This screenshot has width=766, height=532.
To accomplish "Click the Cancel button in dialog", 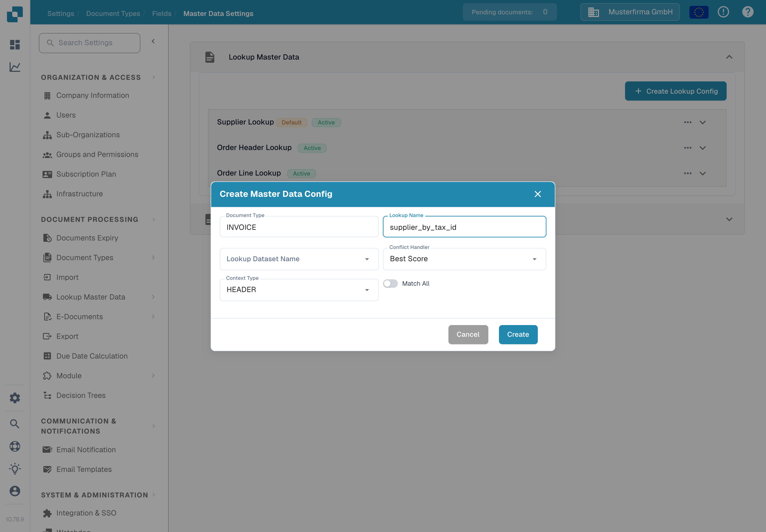I will [x=468, y=334].
